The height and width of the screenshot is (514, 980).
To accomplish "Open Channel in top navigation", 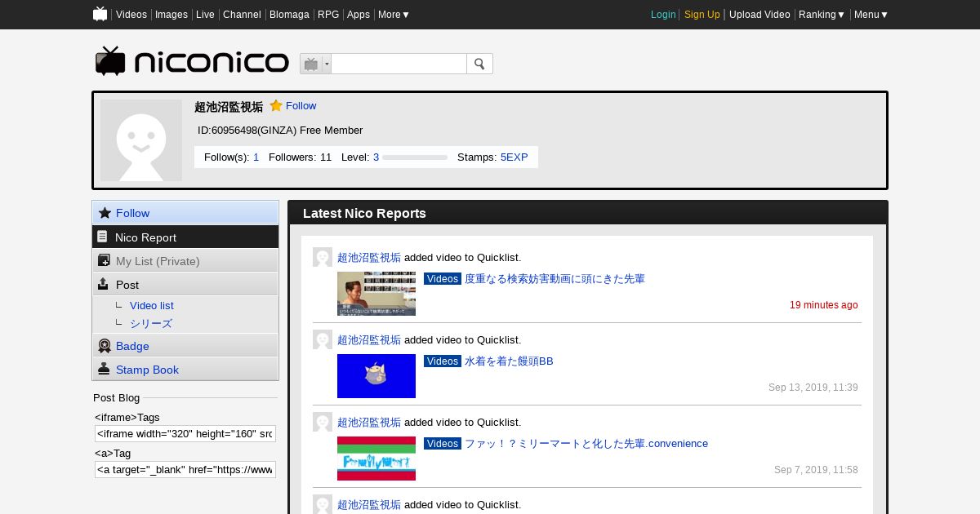I will click(242, 15).
